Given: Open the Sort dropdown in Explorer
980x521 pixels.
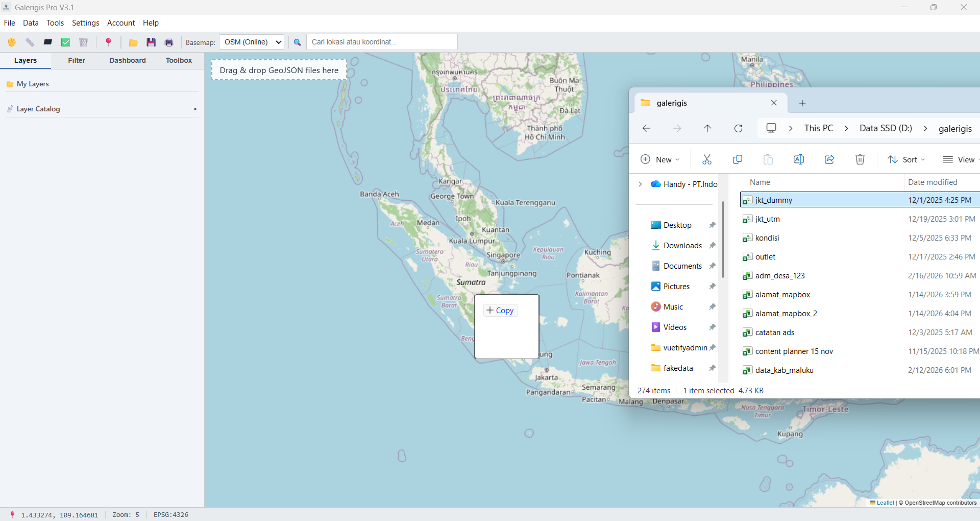Looking at the screenshot, I should (907, 159).
